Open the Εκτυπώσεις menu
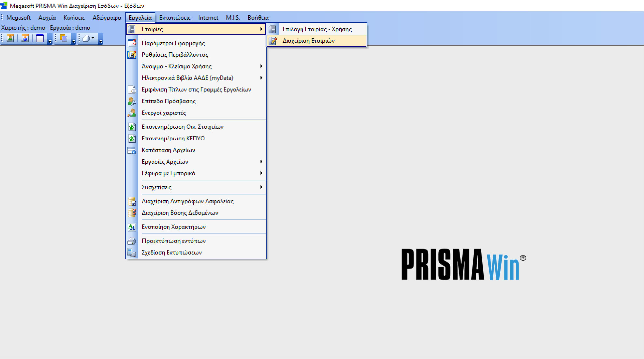 (x=175, y=18)
